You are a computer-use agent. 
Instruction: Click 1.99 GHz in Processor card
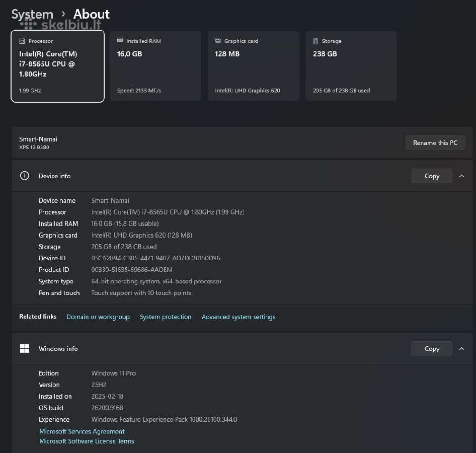point(30,91)
